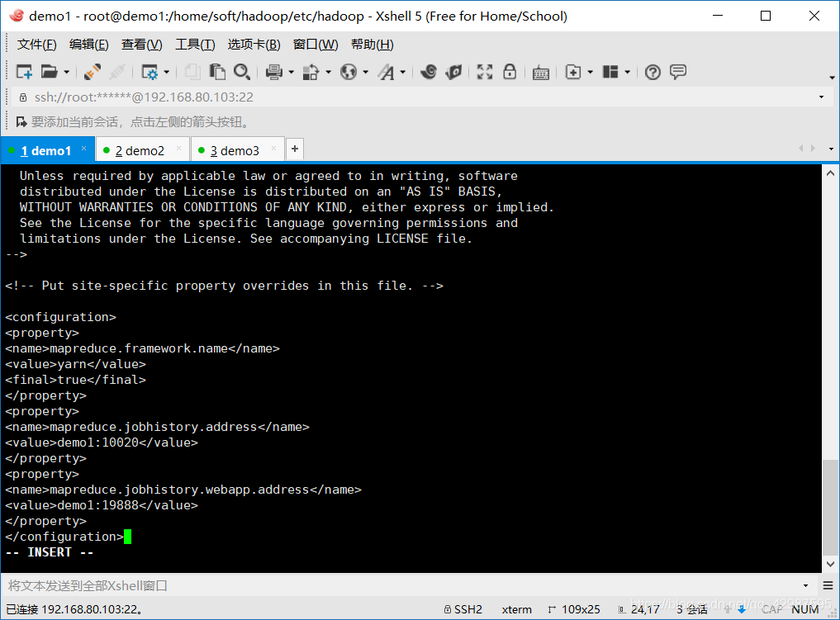Click the Find magnifier icon

(x=242, y=72)
